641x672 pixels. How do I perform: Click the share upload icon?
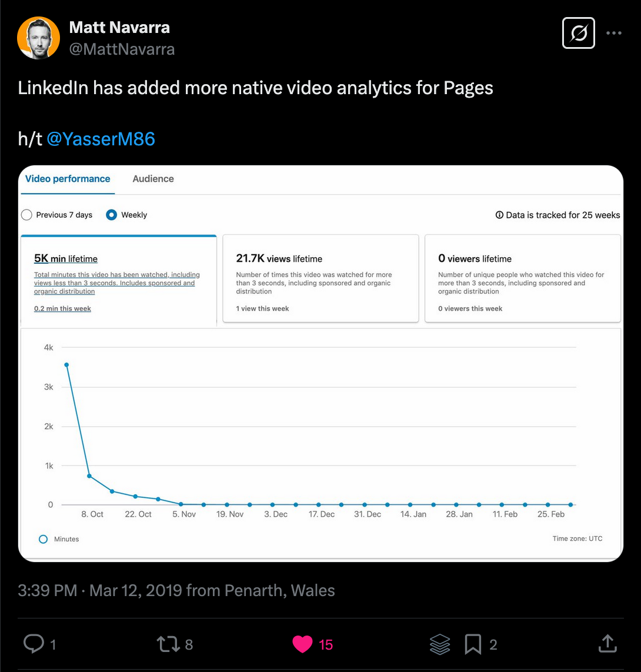[607, 644]
